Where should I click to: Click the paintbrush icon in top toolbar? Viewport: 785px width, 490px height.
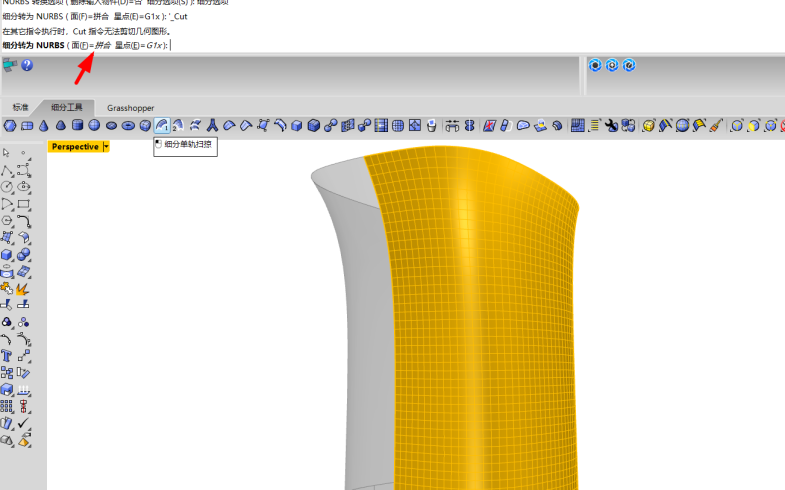coord(715,125)
